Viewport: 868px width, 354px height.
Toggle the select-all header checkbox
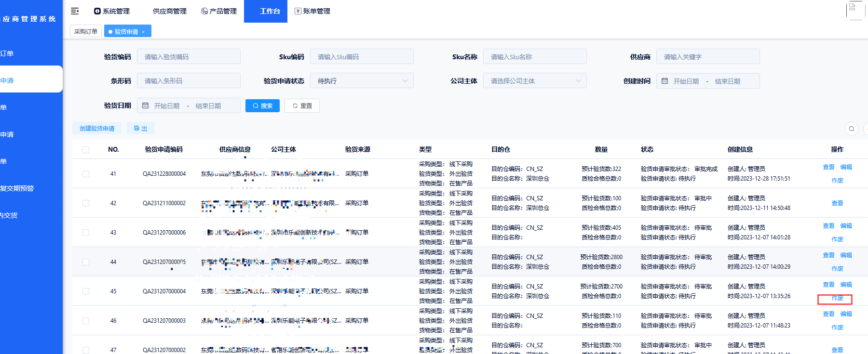tap(86, 150)
